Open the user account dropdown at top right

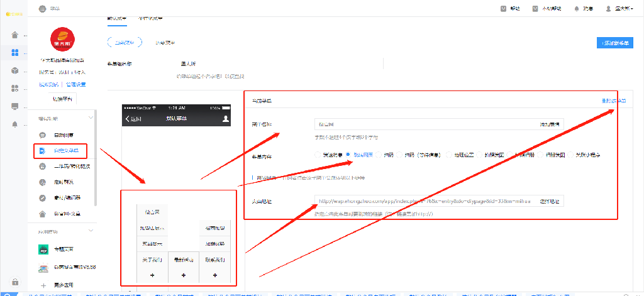[619, 9]
